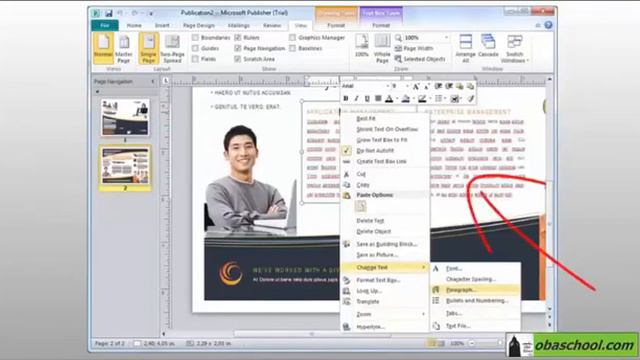Choose Format Text Box... menu entry
Viewport: 640px width, 360px height.
tap(385, 280)
